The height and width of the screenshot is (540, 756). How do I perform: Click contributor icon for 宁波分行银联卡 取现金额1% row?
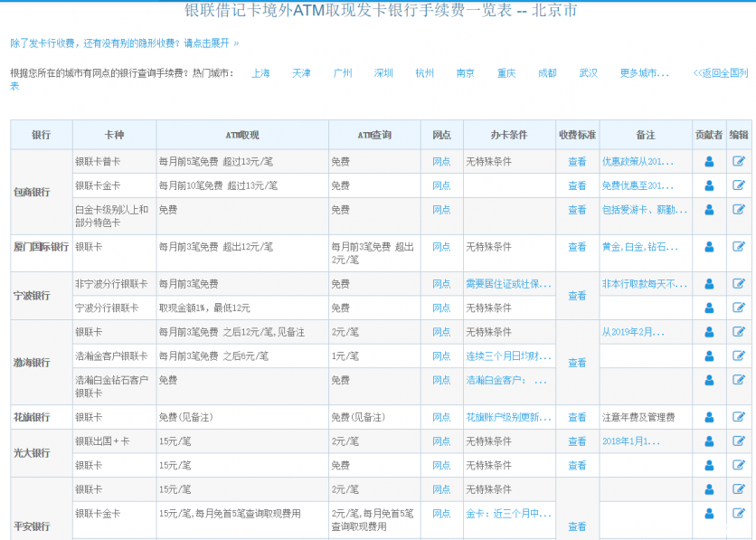point(709,308)
